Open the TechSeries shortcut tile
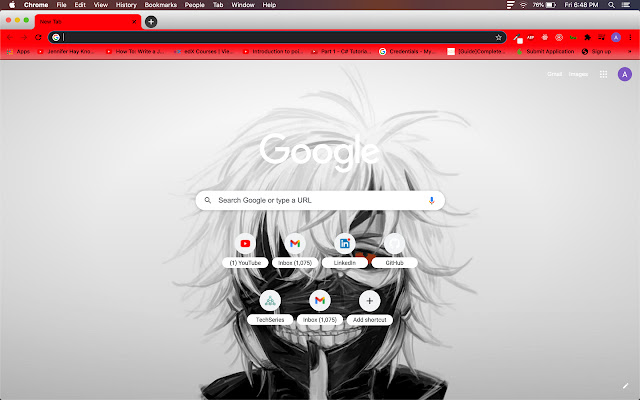Viewport: 640px width, 400px height. (270, 307)
